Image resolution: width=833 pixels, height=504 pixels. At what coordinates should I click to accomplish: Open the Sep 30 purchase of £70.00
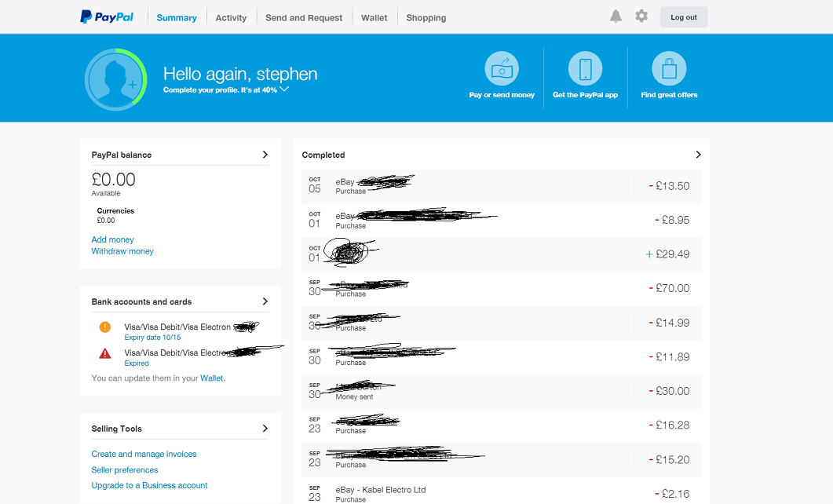(x=501, y=288)
